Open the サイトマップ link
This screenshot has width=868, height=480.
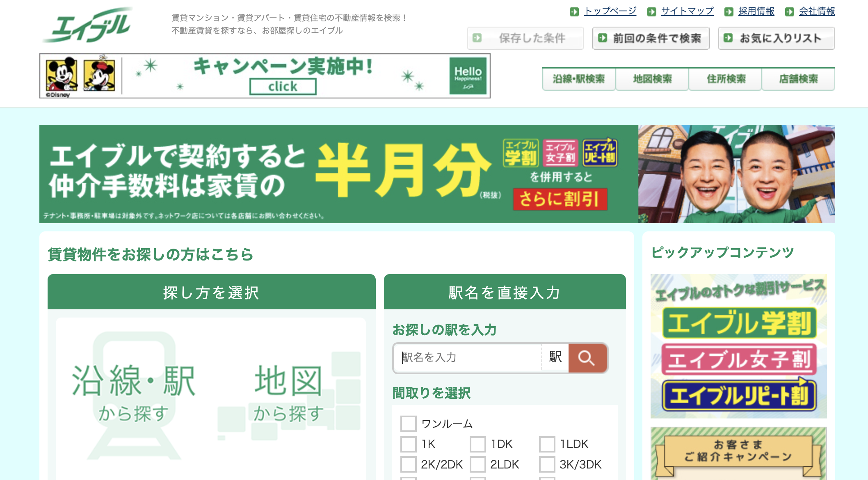(x=687, y=11)
